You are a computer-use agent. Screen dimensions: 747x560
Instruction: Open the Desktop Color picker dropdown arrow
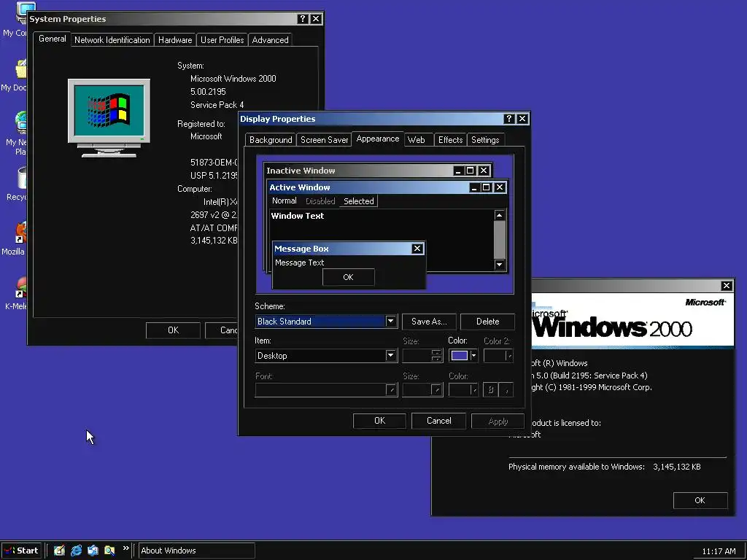point(473,356)
